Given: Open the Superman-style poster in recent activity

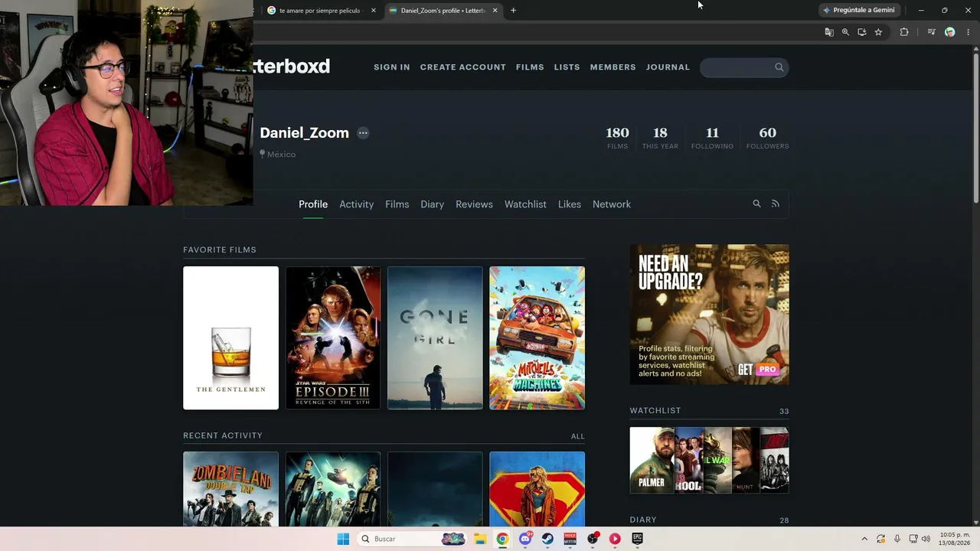Looking at the screenshot, I should [537, 489].
